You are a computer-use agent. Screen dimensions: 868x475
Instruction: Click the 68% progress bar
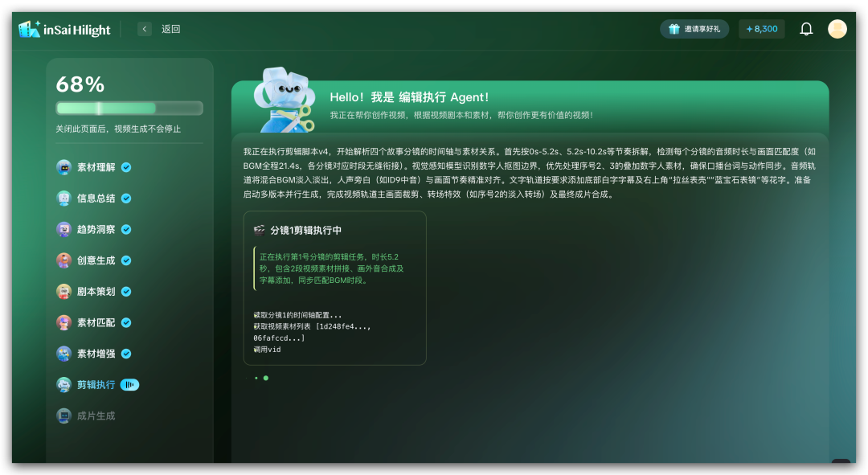click(129, 107)
